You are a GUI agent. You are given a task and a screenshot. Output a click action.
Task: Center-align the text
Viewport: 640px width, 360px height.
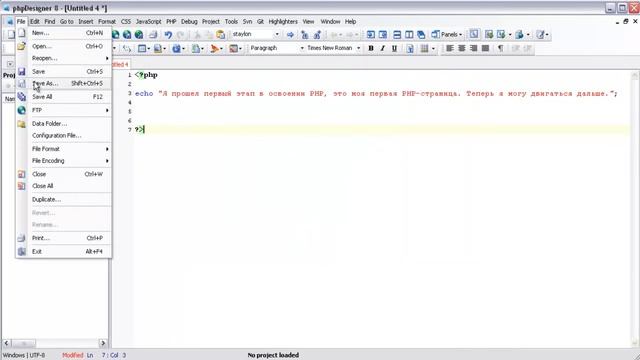tap(462, 48)
